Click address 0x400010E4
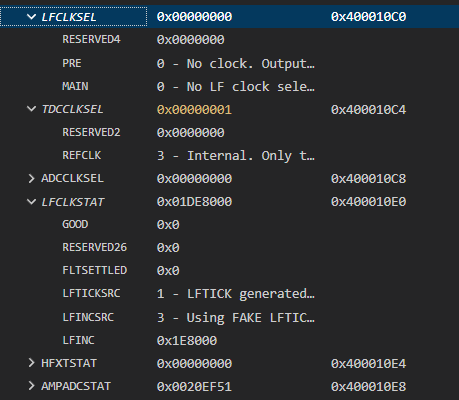Image resolution: width=459 pixels, height=400 pixels. click(x=368, y=364)
